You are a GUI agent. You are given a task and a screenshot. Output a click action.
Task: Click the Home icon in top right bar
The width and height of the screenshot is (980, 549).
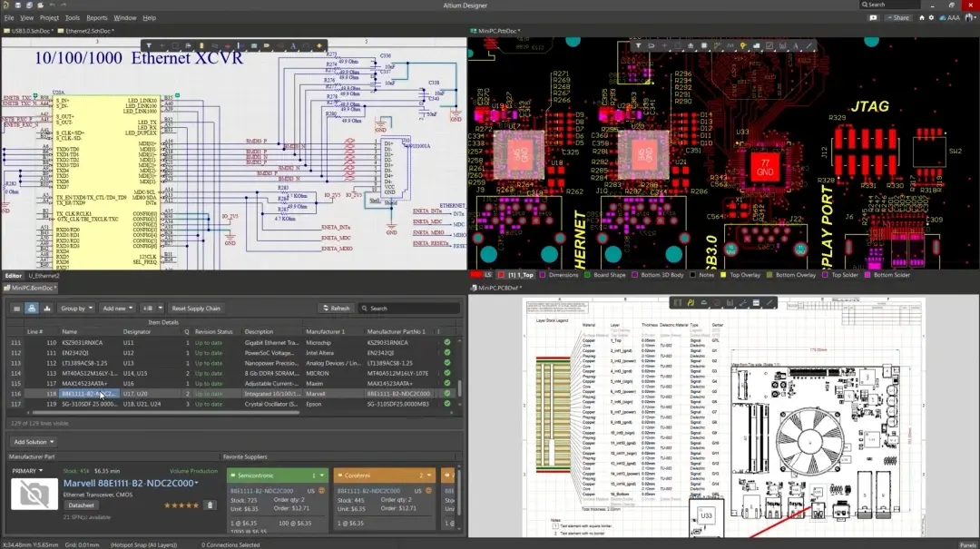click(921, 18)
